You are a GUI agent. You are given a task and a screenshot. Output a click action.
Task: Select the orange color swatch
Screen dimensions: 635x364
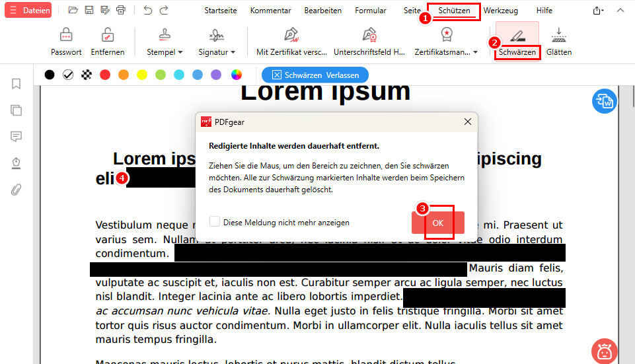124,75
